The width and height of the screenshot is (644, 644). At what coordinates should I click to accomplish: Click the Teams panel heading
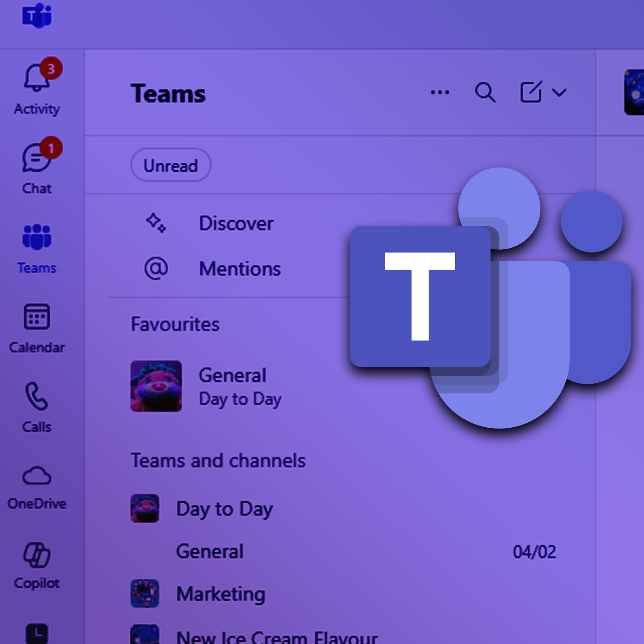pos(168,94)
